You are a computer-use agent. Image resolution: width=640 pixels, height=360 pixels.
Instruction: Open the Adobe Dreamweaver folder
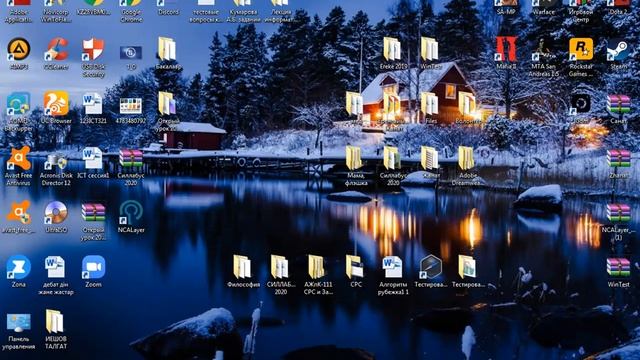[467, 158]
